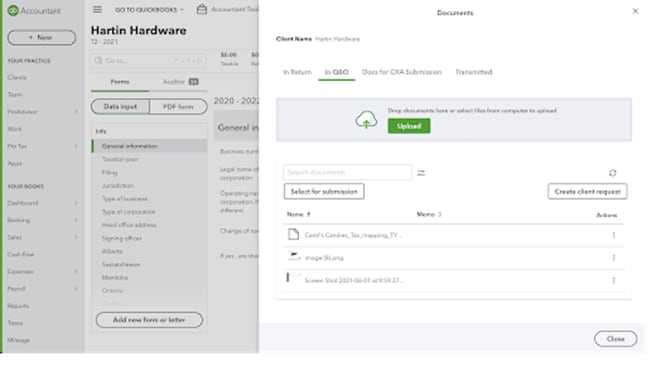Click the Go to form search field
661x366 pixels.
(149, 61)
